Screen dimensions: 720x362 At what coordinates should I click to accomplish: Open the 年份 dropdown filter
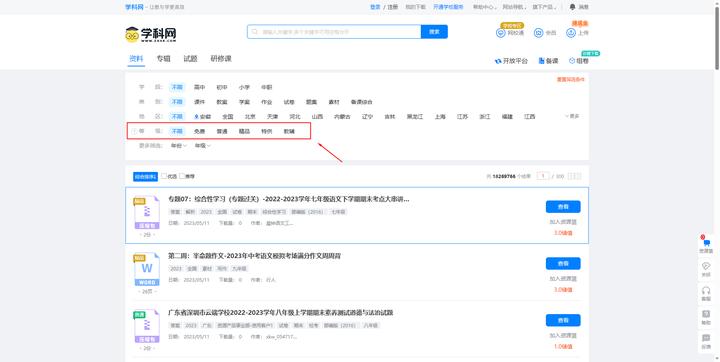(x=179, y=146)
